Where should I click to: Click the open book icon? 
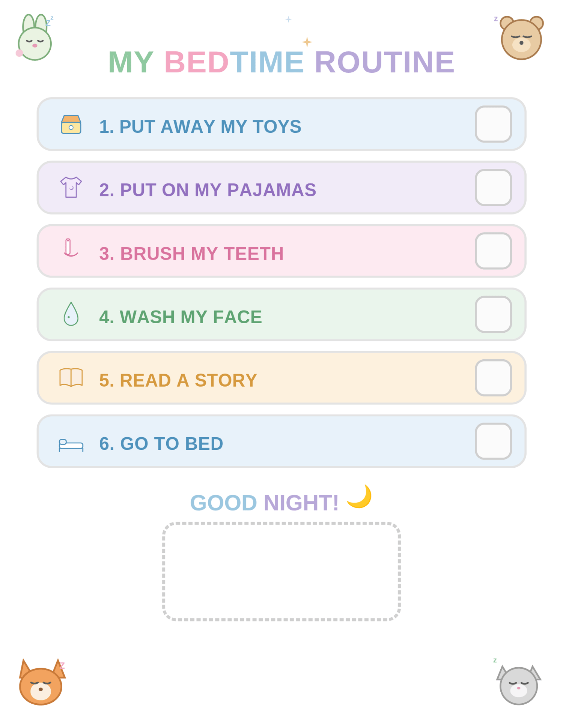71,377
